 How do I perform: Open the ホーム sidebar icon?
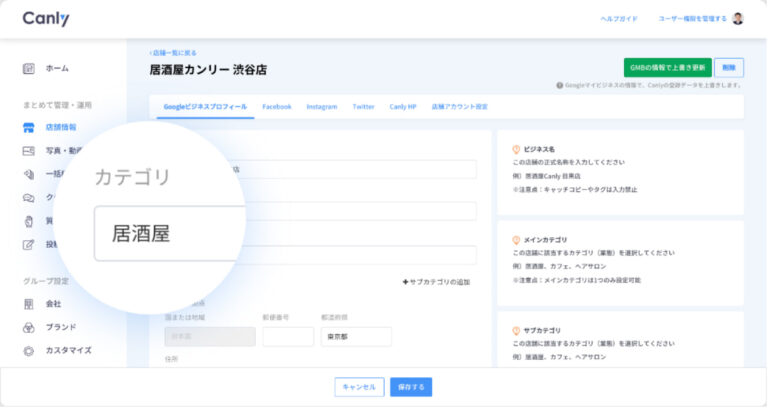[x=29, y=68]
